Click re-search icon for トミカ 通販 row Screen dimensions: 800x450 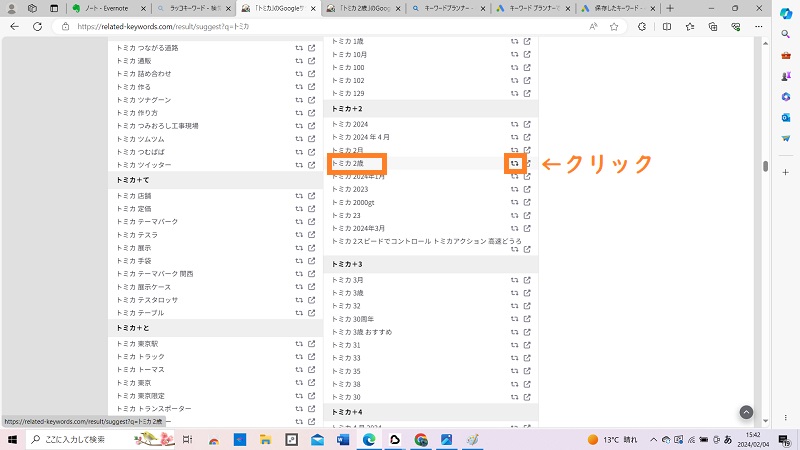[299, 61]
